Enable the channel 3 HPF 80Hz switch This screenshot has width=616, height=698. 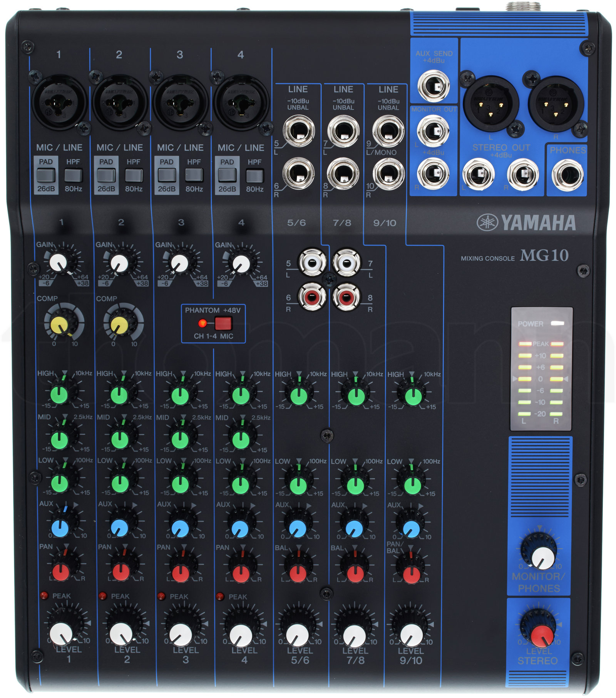pos(194,175)
